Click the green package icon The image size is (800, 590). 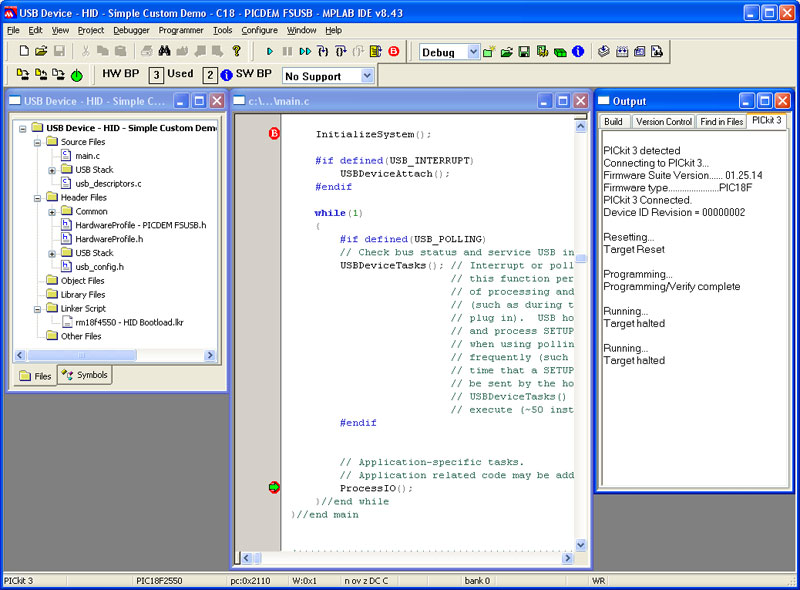pyautogui.click(x=560, y=52)
